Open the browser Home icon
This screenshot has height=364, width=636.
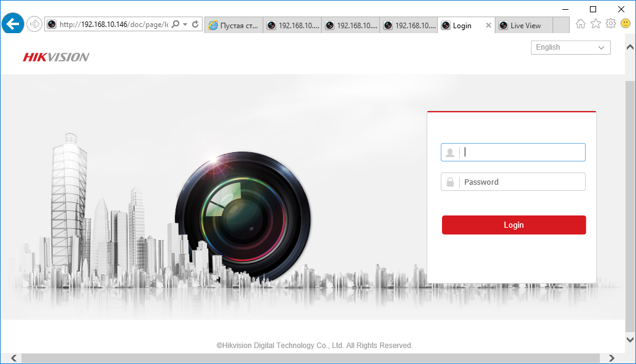[581, 24]
